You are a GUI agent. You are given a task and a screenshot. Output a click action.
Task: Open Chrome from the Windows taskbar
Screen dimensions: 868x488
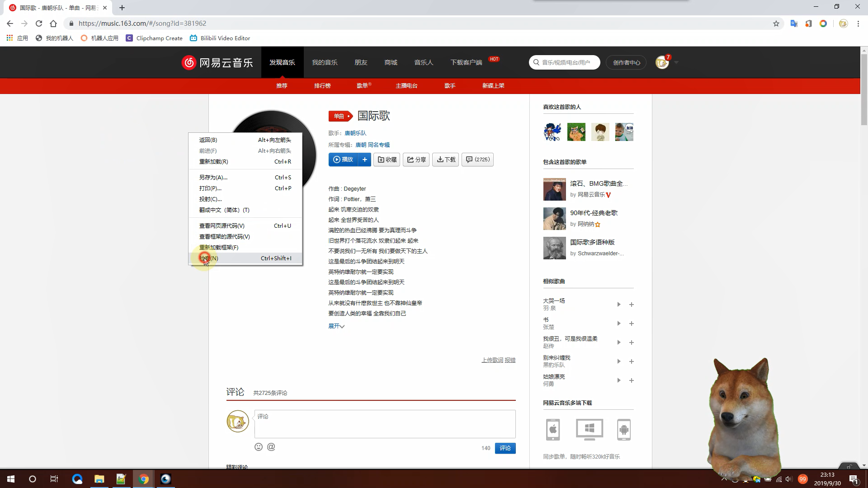point(144,479)
